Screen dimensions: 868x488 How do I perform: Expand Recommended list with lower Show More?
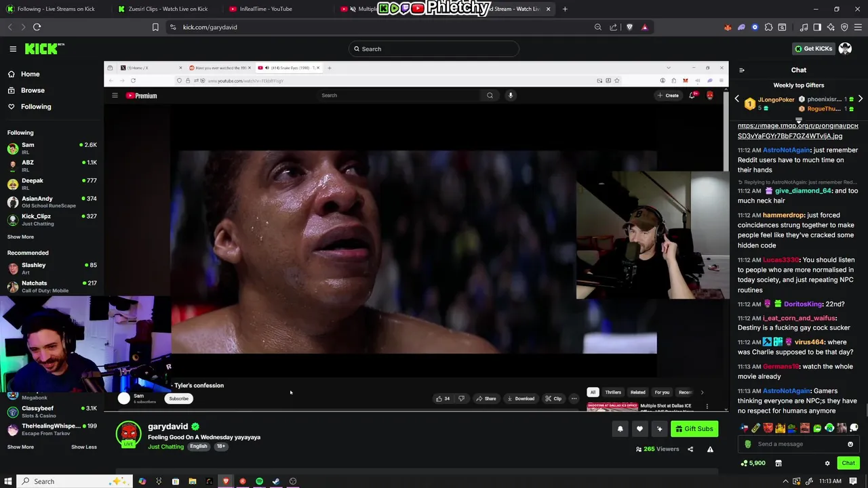pyautogui.click(x=20, y=447)
